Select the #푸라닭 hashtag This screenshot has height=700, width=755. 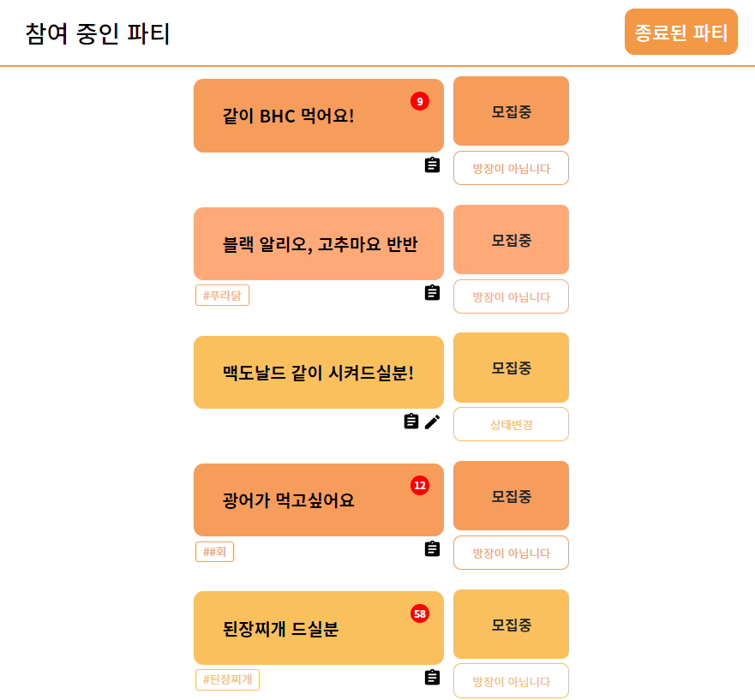[222, 295]
